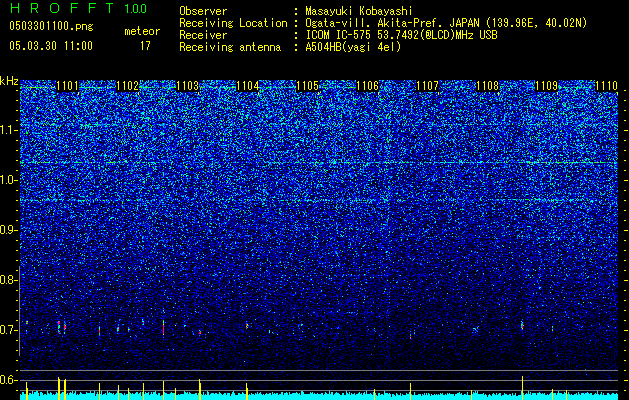Select the filename 0503301100.png

coord(51,27)
